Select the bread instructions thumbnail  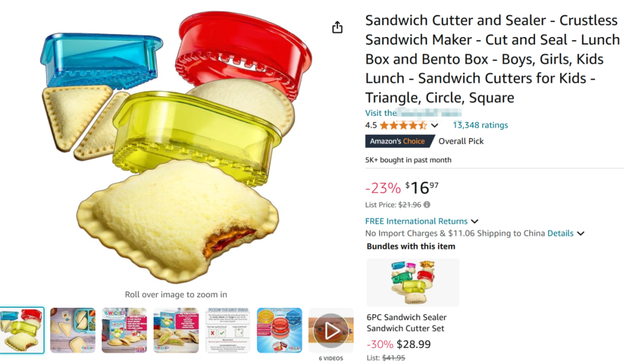pos(228,330)
